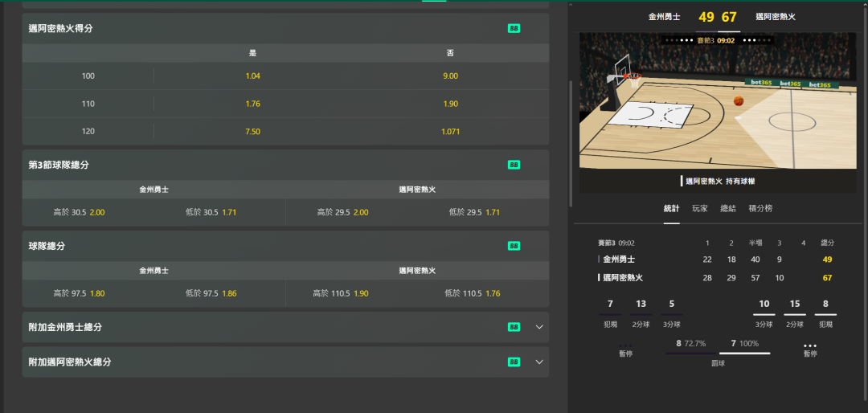The image size is (868, 413).
Task: Click 金州勇士 name in top scoreboard
Action: 665,17
